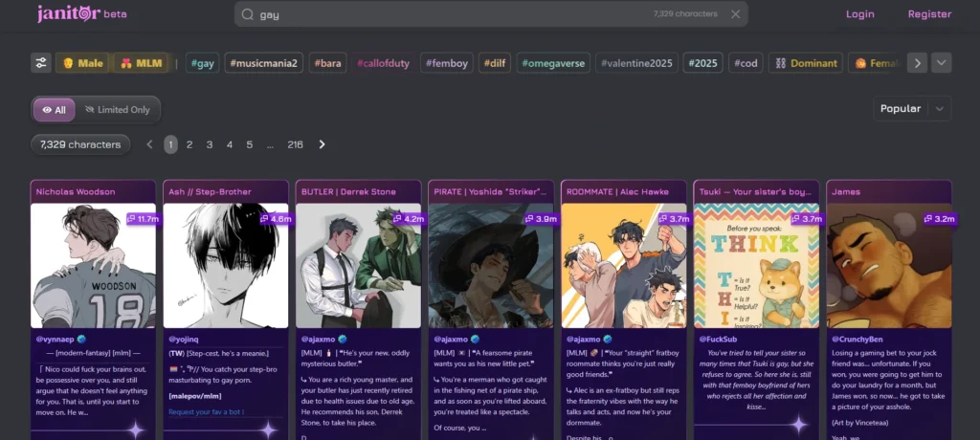Switch to Limited Only view

tap(118, 110)
